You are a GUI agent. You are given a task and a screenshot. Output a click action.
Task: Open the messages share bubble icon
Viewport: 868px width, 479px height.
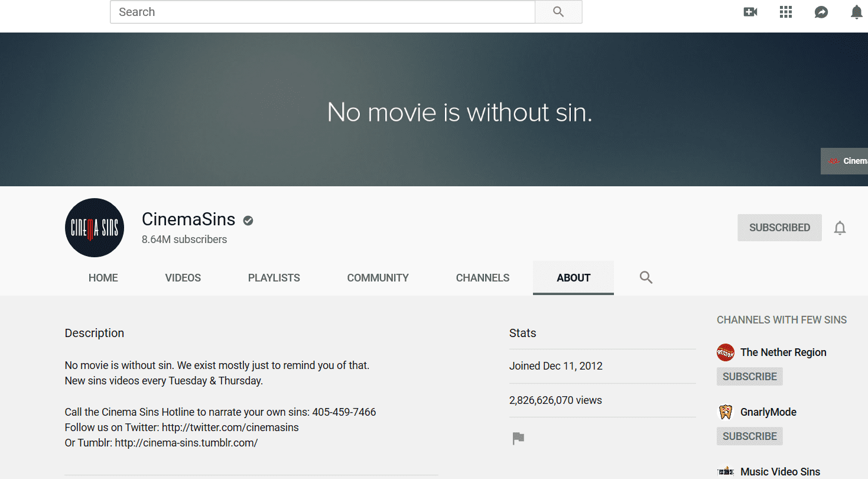(821, 12)
